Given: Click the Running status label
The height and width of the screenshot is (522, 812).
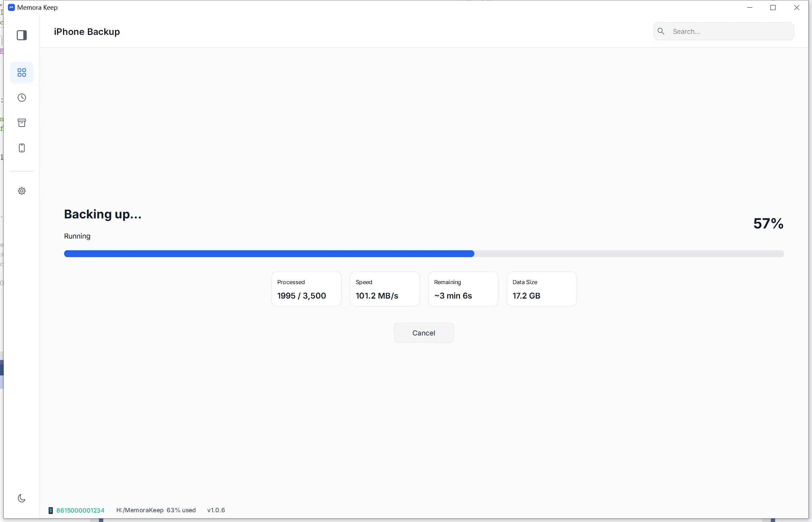Looking at the screenshot, I should 77,236.
